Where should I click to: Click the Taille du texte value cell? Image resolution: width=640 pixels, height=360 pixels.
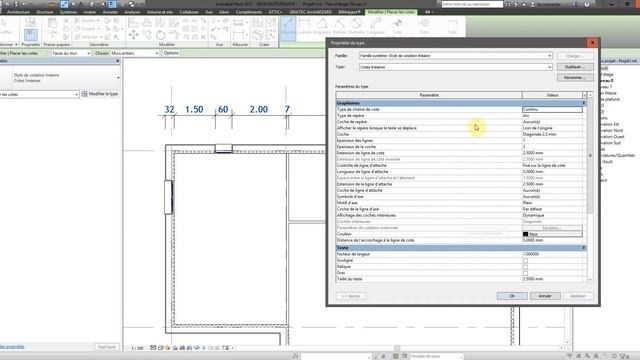click(x=552, y=279)
